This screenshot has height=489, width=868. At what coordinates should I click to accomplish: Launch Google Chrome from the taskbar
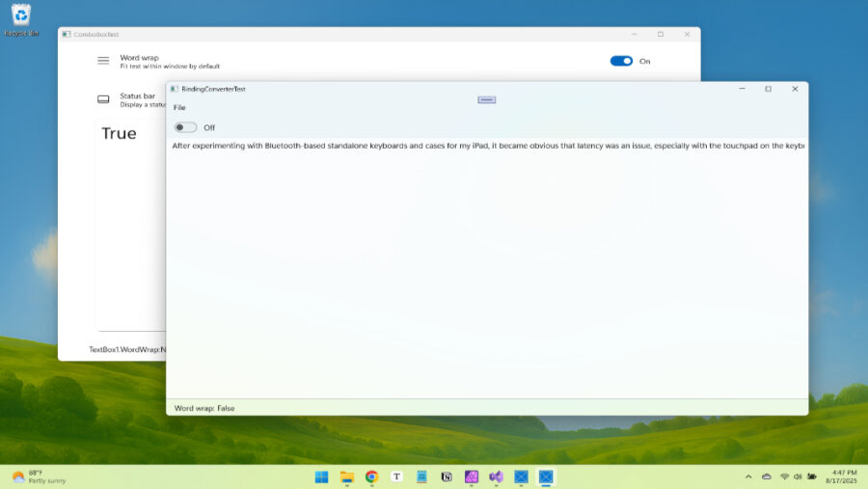pos(372,476)
